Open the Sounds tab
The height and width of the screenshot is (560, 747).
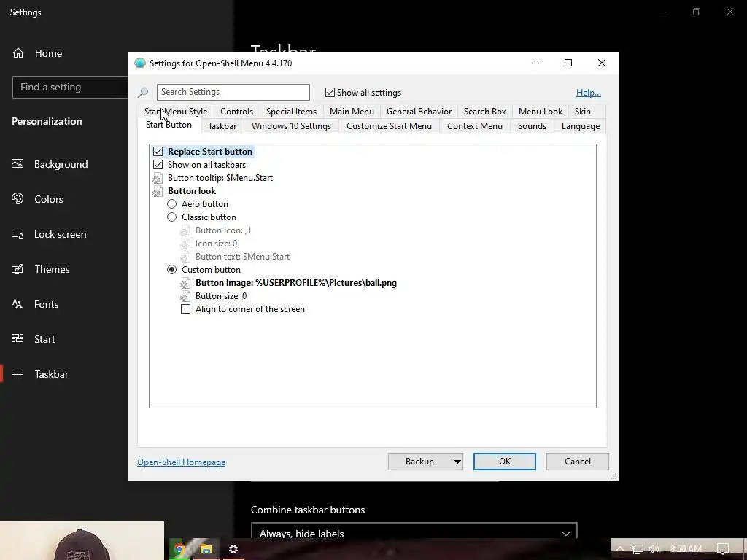pyautogui.click(x=532, y=126)
